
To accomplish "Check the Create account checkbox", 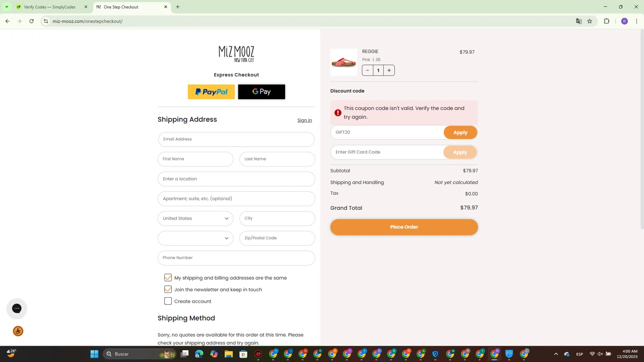I will coord(168,301).
